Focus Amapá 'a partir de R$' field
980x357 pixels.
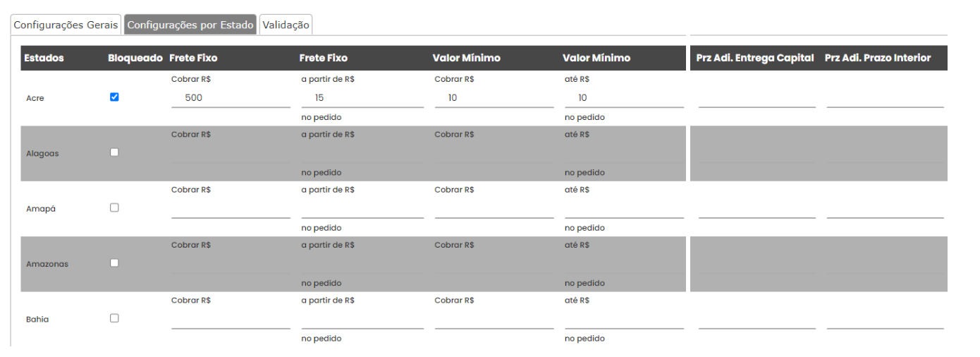[362, 209]
